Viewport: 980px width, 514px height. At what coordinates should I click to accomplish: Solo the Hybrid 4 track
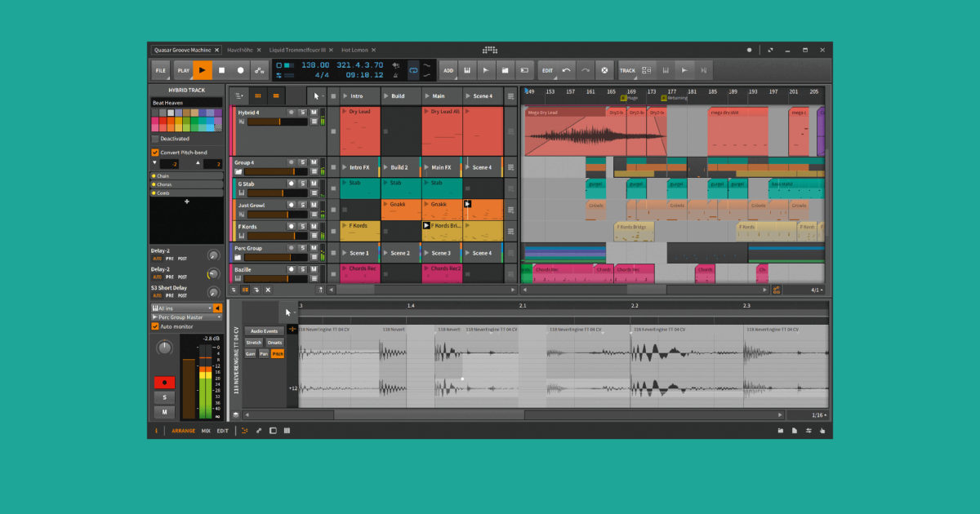[x=302, y=112]
